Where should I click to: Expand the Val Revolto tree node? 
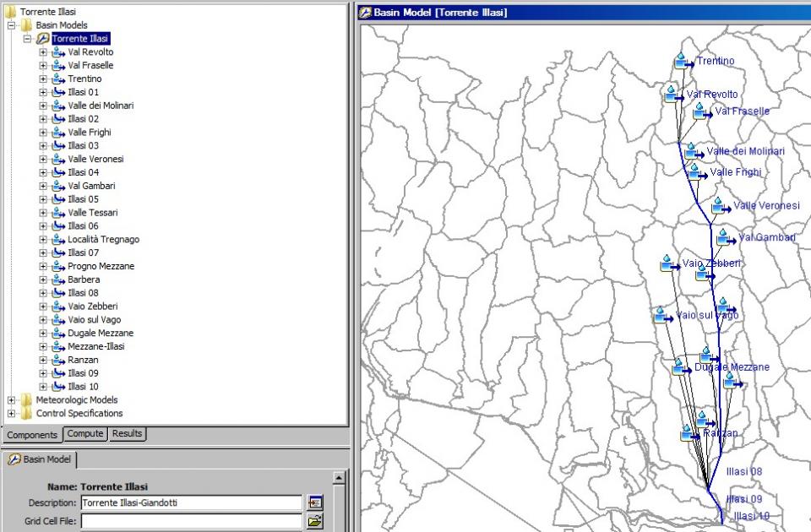(43, 52)
